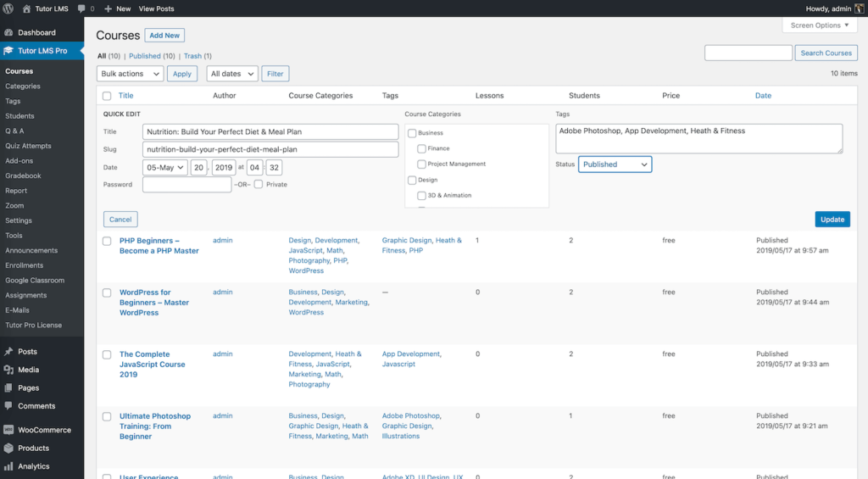868x479 pixels.
Task: Click the Filter button
Action: coord(275,74)
